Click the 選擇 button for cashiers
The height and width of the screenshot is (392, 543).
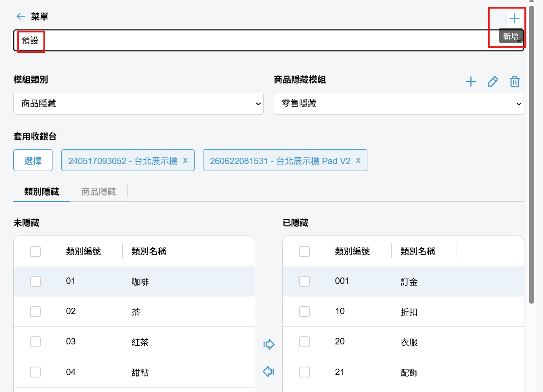pos(33,160)
